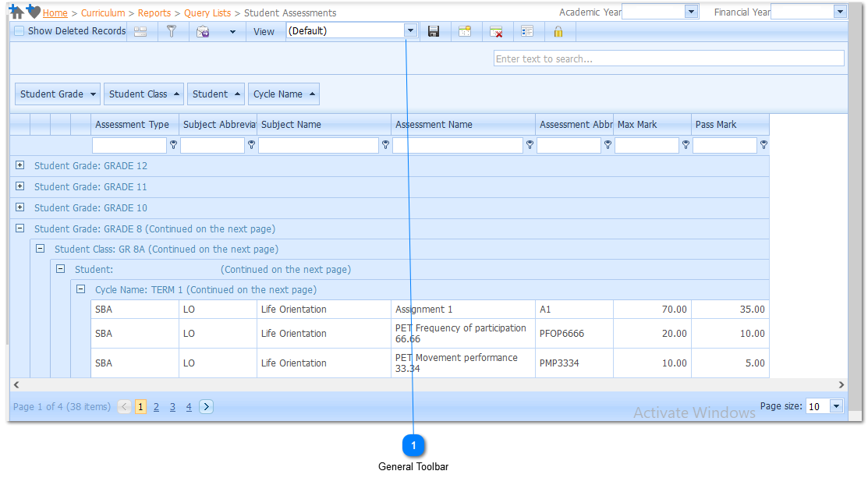
Task: Click the delete view icon
Action: (496, 31)
